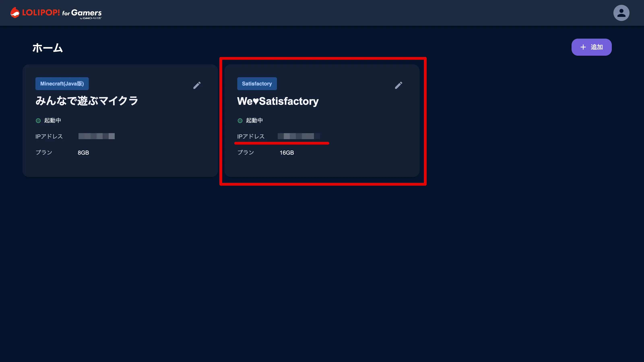Click the 8GB plan value
Screen dimensions: 644x362
tap(83, 153)
